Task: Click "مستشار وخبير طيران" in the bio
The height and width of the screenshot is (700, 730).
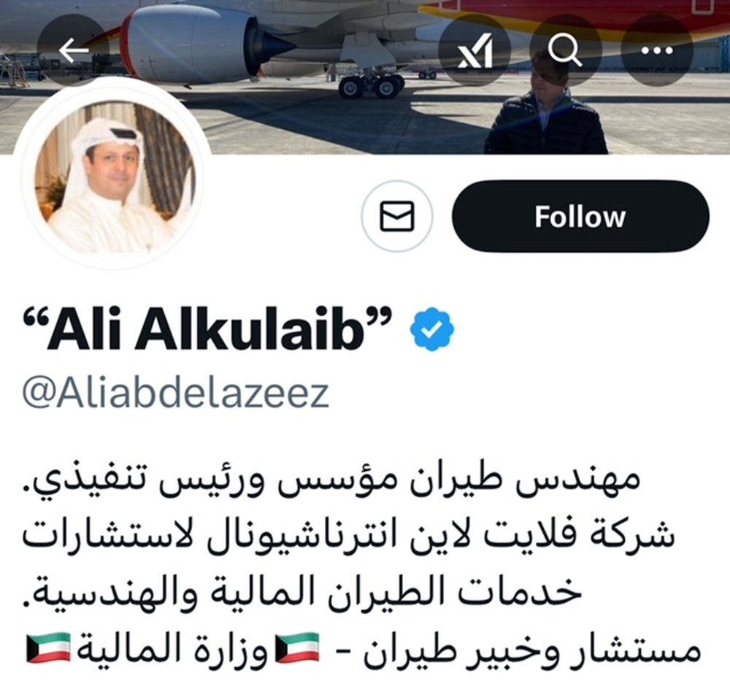Action: (x=531, y=649)
